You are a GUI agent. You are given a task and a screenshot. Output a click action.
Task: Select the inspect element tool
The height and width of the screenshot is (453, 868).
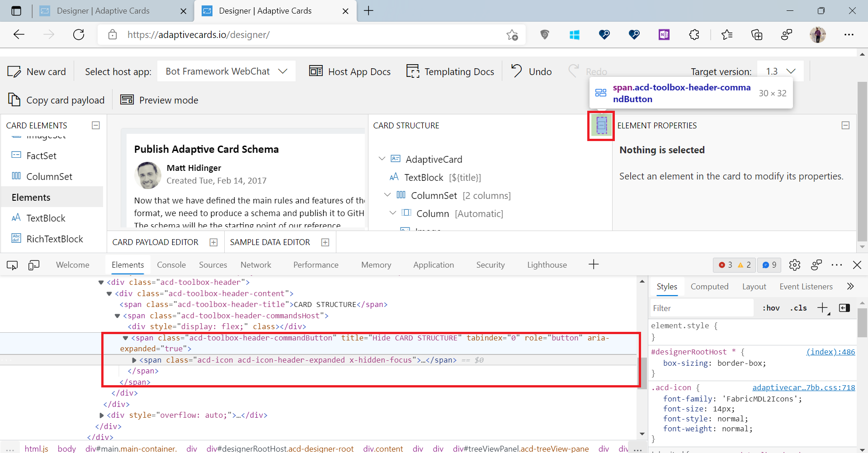12,265
